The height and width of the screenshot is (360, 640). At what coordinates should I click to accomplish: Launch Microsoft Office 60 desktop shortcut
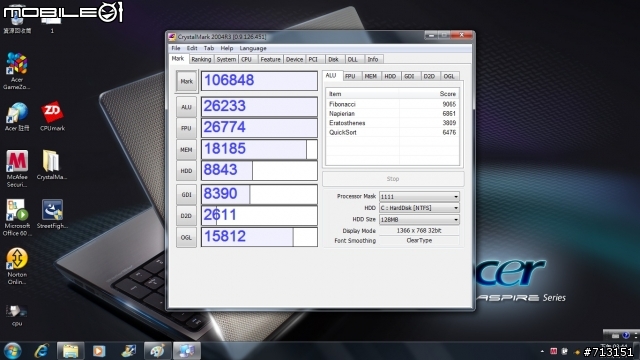(x=17, y=218)
